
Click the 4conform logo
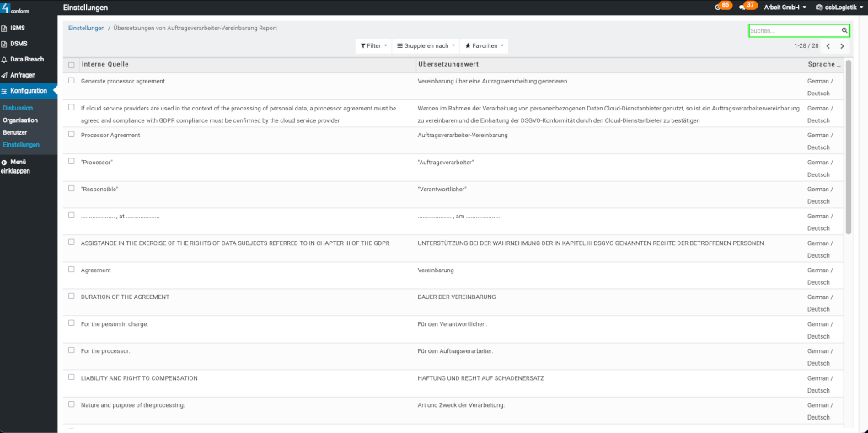pyautogui.click(x=15, y=8)
